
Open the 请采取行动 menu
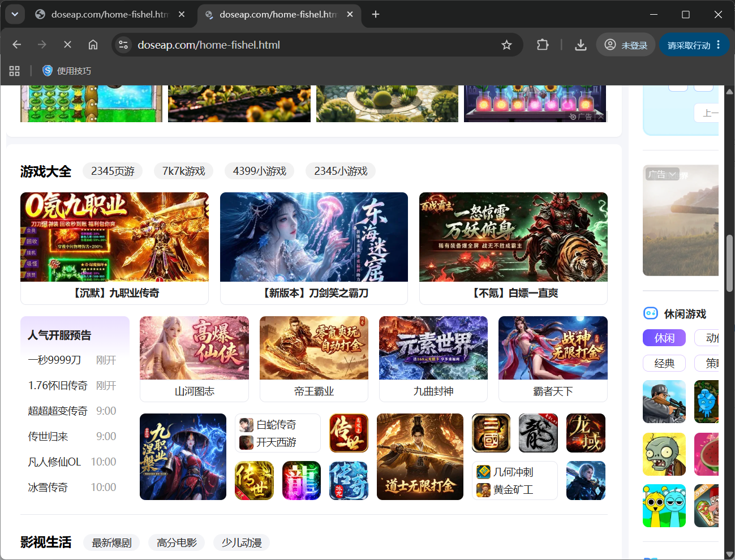(694, 45)
